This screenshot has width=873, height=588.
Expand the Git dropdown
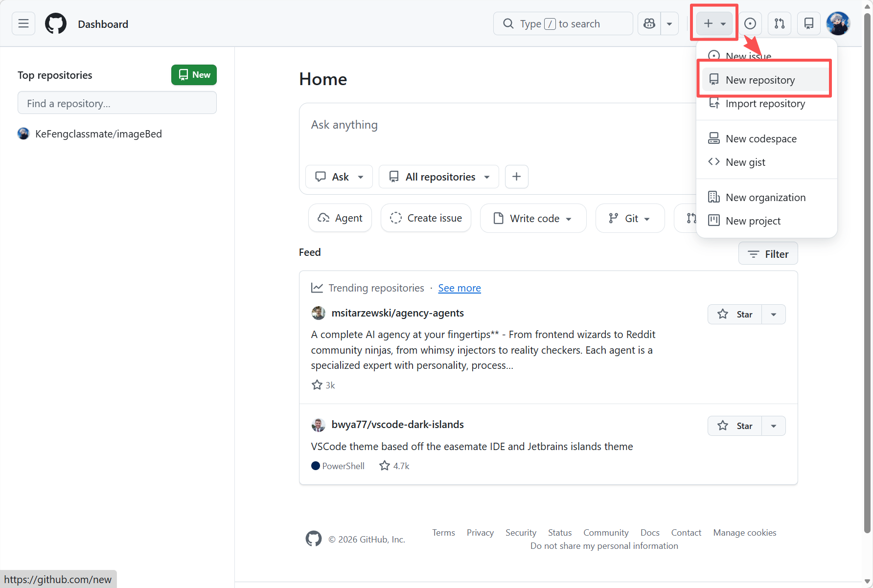(630, 218)
